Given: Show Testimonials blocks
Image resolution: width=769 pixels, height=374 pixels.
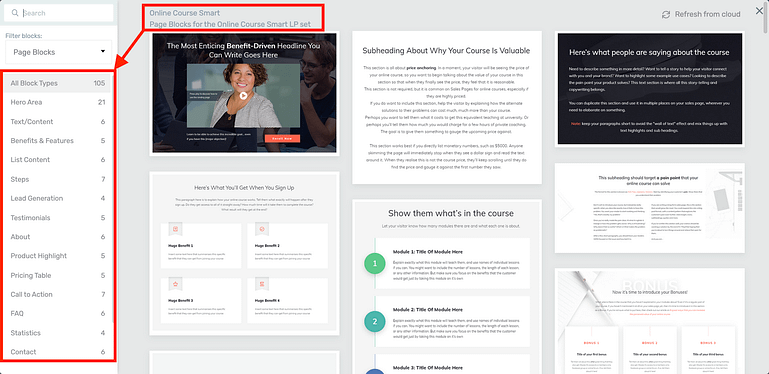Looking at the screenshot, I should tap(58, 218).
